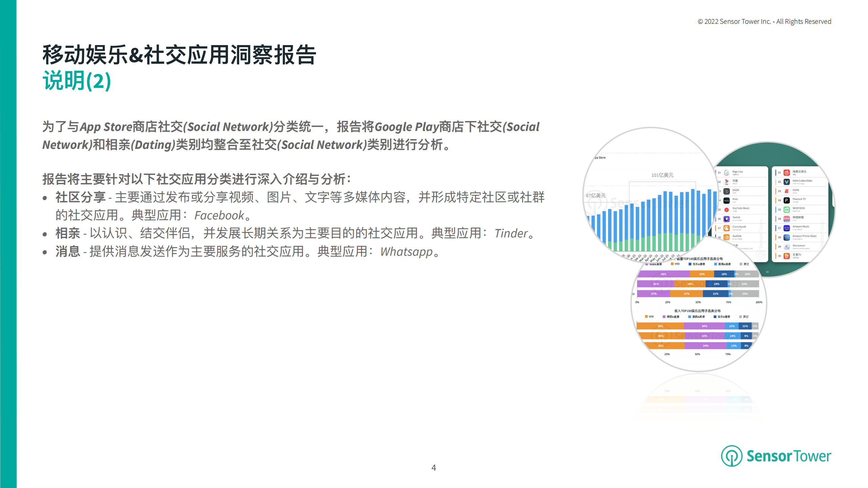Open the Peacock TV icon
Viewport: 868px width, 488px height.
(x=787, y=200)
